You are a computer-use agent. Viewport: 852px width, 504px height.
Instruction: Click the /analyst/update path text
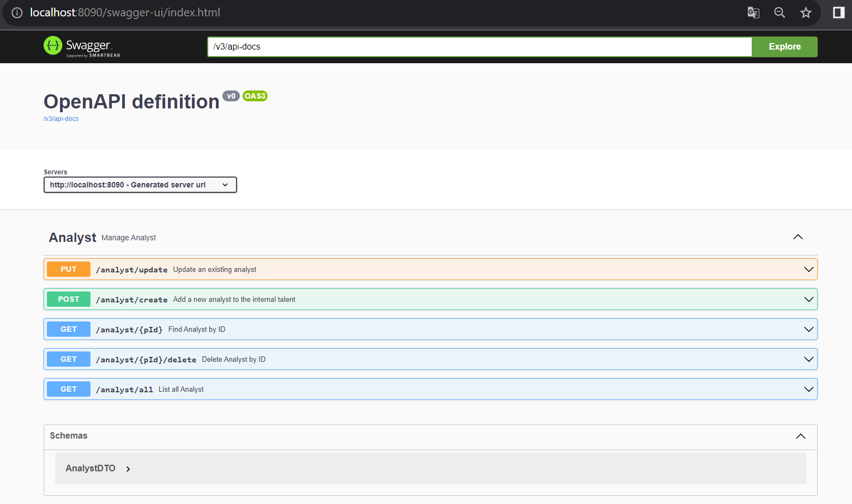click(132, 270)
